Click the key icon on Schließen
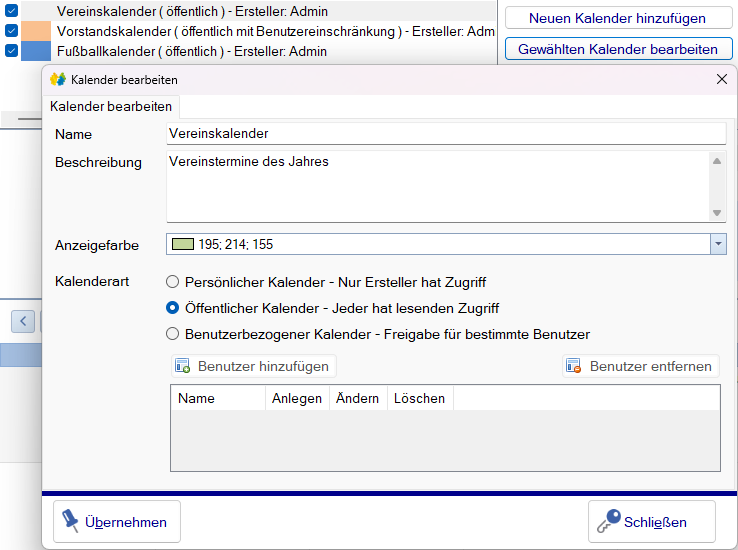Screen dimensions: 738x550 point(609,521)
